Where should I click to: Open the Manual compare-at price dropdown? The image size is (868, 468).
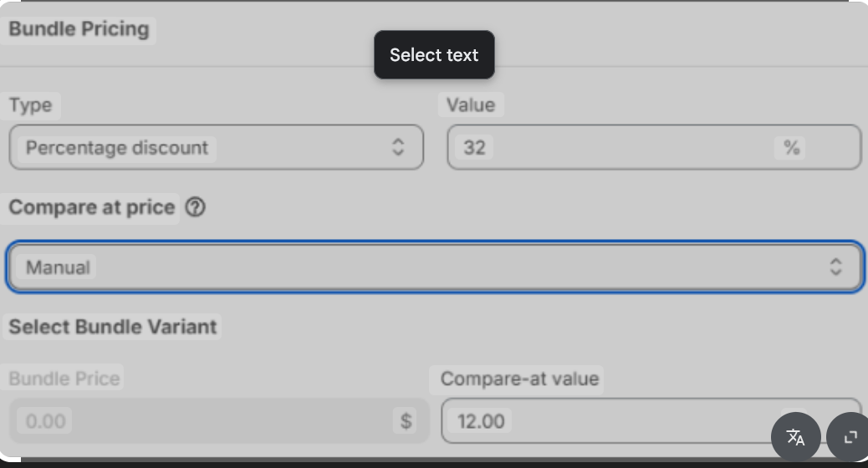[434, 267]
